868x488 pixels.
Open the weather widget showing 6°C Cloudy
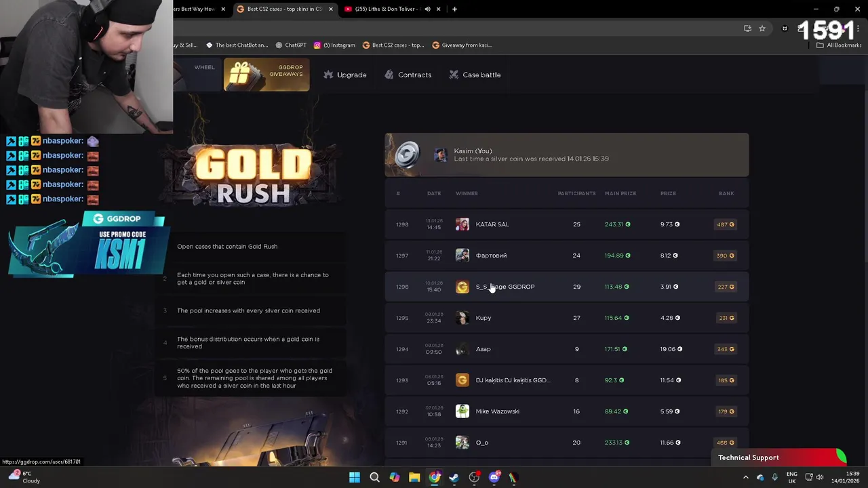pyautogui.click(x=24, y=477)
